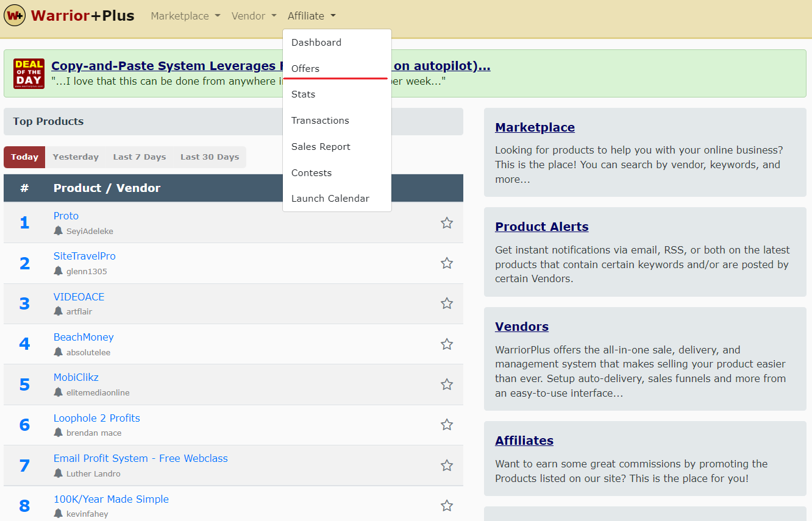Go to the Product Alerts heading link

pos(542,227)
